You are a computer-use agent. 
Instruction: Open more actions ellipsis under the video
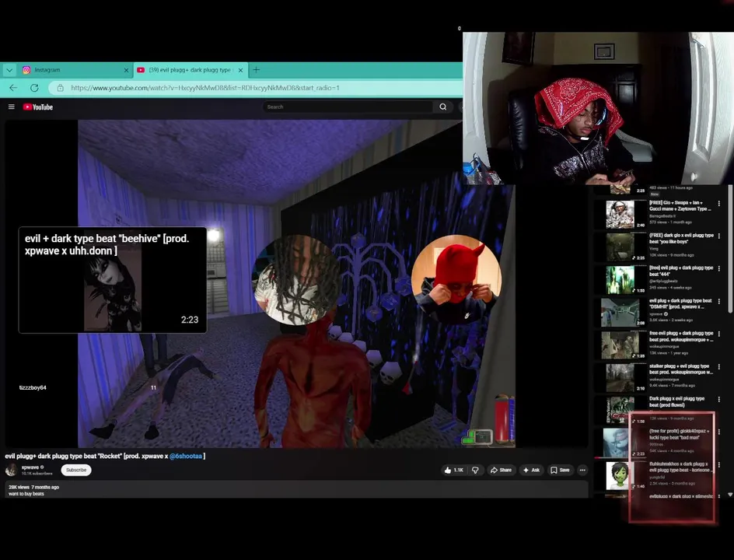coord(582,470)
